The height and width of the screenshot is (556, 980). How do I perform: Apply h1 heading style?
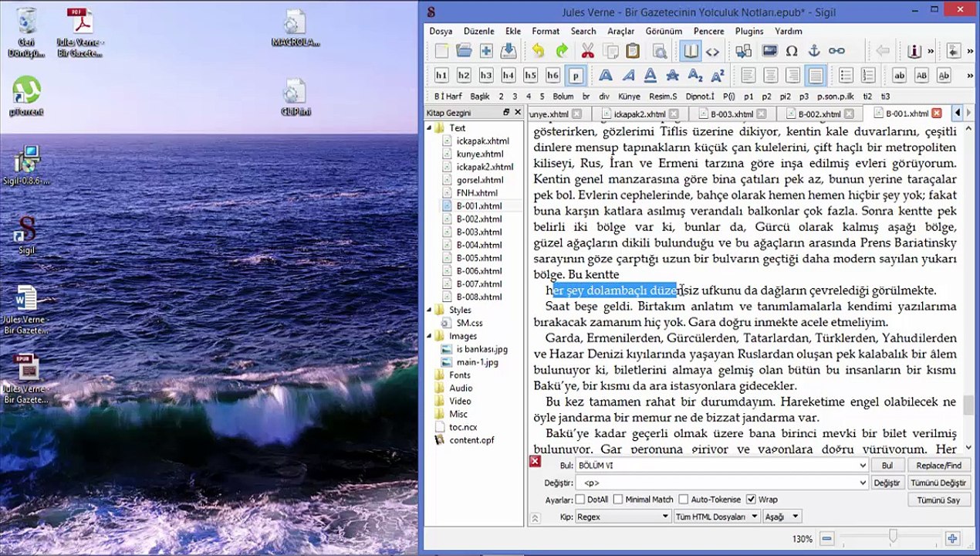click(441, 76)
